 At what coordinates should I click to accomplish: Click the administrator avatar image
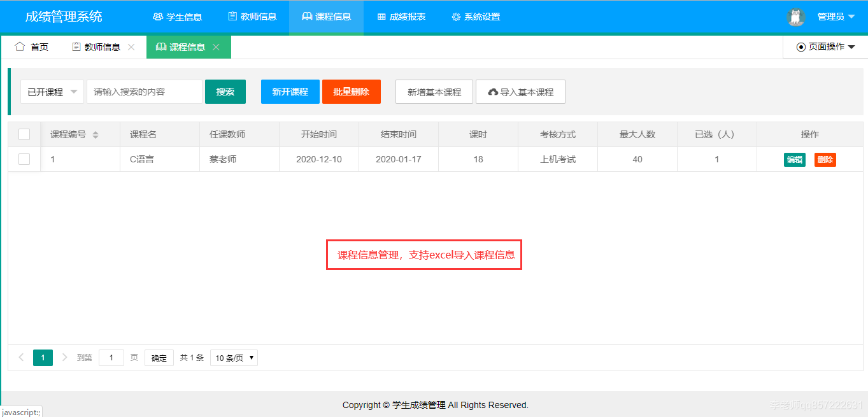click(795, 17)
